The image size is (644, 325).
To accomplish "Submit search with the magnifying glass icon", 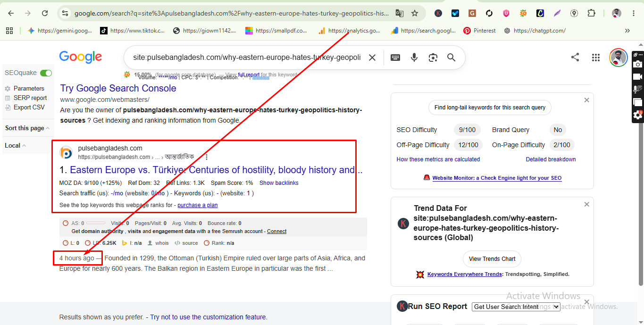I will pos(452,58).
